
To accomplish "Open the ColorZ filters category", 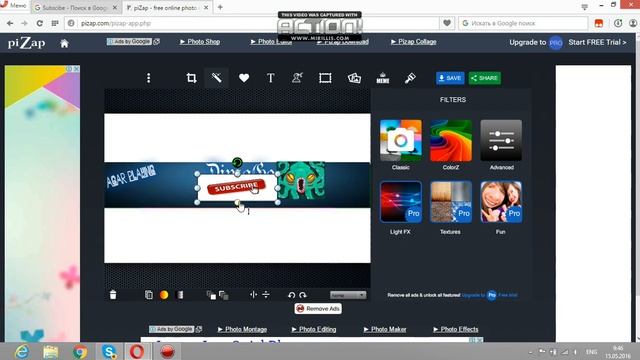I will (451, 140).
